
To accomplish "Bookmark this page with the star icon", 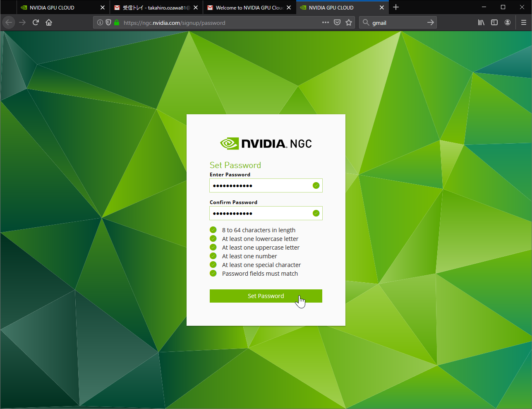I will pos(349,22).
